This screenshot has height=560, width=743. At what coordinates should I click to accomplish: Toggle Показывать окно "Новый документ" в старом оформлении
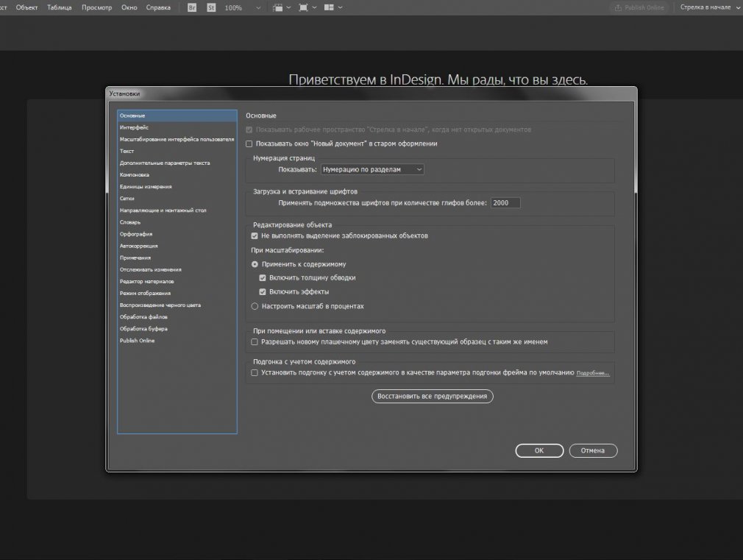pos(249,143)
